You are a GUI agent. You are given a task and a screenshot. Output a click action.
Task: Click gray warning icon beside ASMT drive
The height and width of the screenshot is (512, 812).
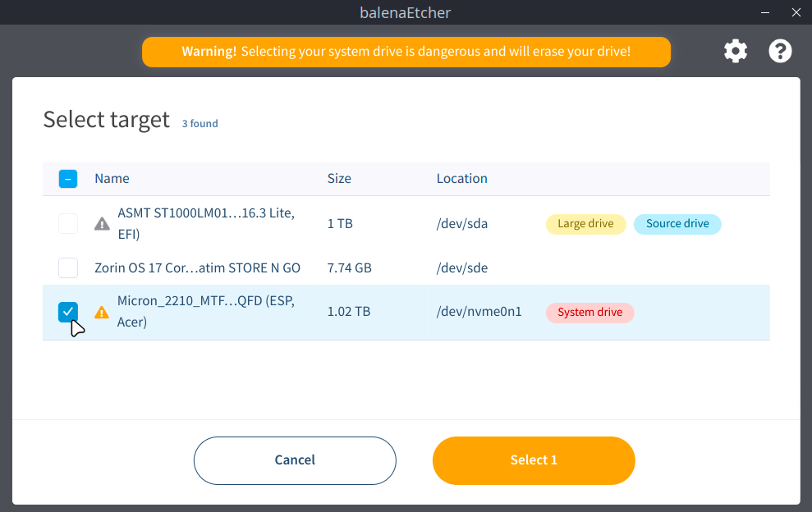(x=102, y=223)
